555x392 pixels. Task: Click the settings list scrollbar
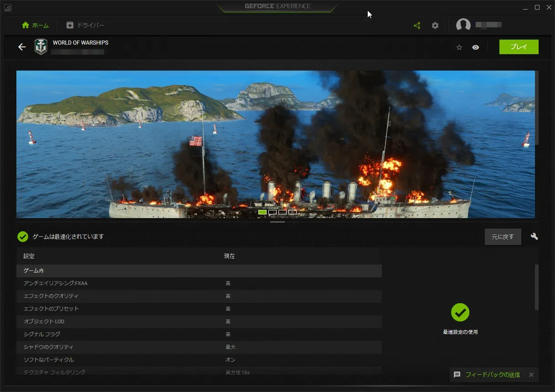(537, 287)
